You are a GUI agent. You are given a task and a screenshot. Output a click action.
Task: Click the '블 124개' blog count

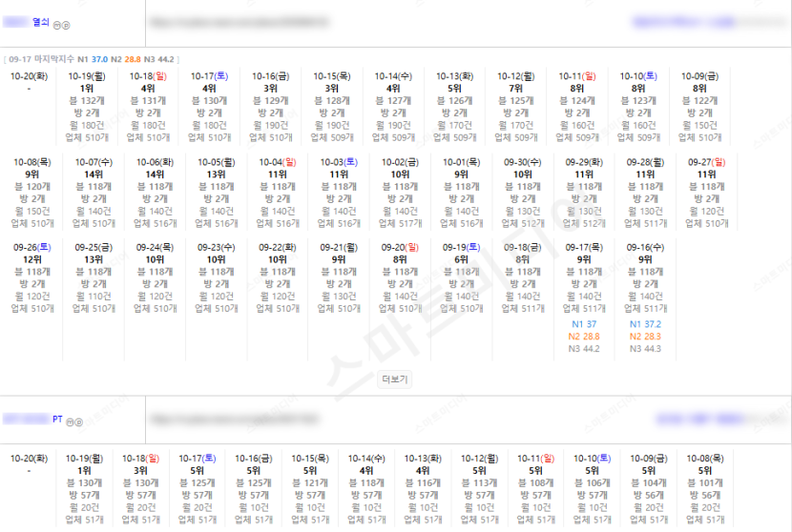577,101
